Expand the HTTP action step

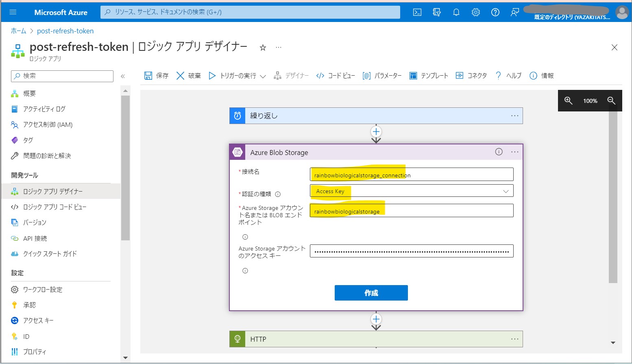click(376, 339)
